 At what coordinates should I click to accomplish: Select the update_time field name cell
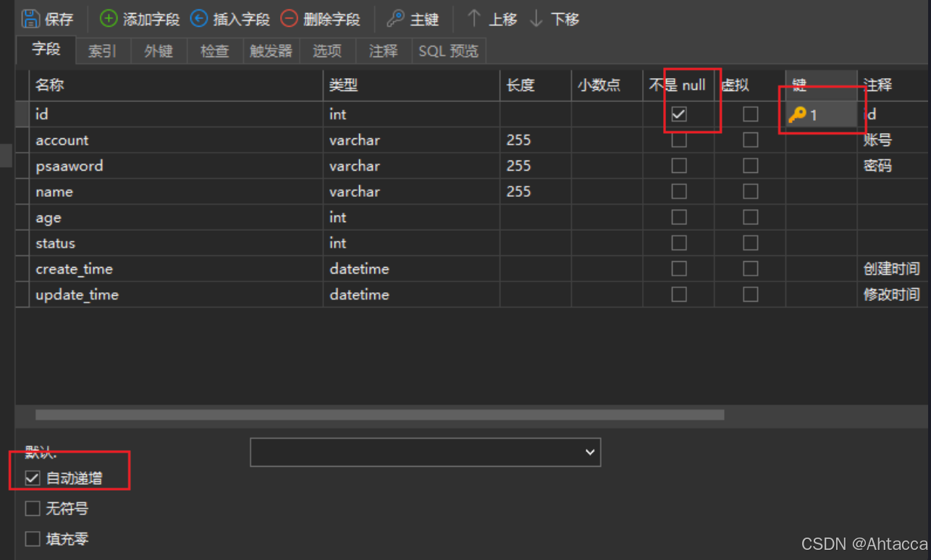click(x=176, y=294)
